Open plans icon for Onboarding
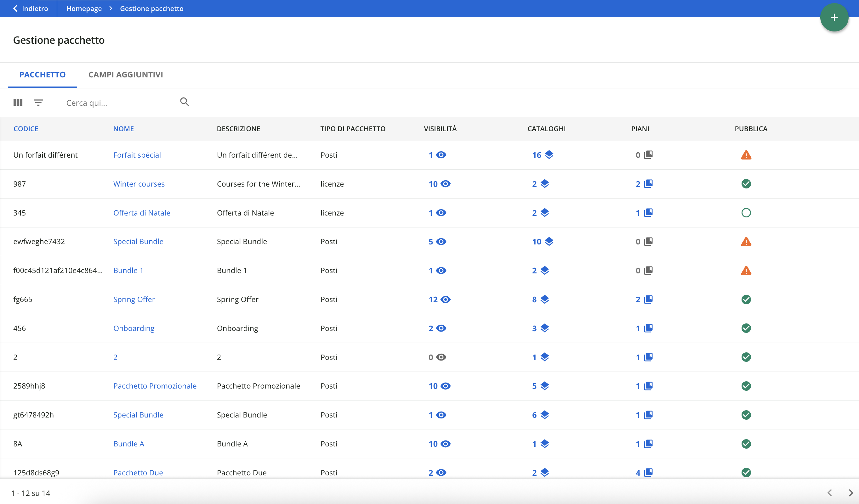This screenshot has height=504, width=859. tap(648, 328)
